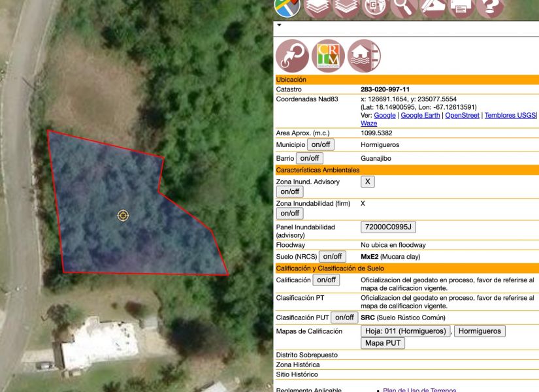Image resolution: width=539 pixels, height=392 pixels.
Task: Click the CRIM logo icon
Action: click(x=328, y=56)
